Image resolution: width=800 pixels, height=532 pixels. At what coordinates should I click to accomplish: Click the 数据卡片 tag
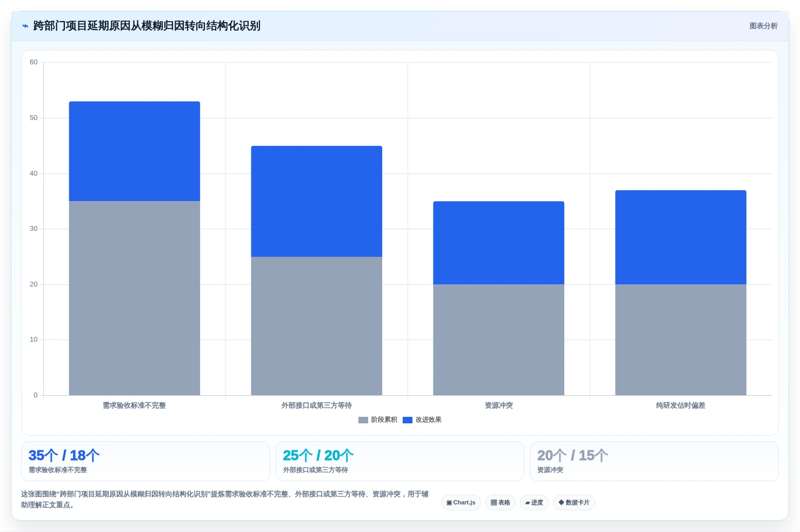[x=574, y=503]
